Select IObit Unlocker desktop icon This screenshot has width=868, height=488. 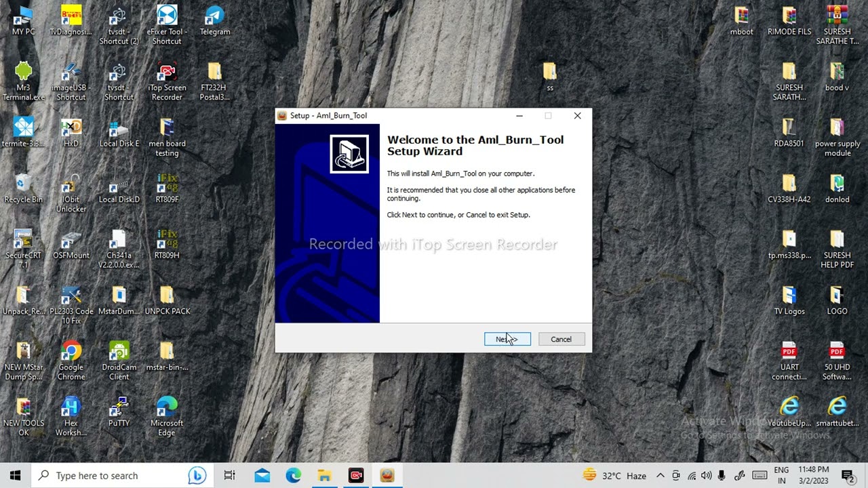tap(71, 192)
